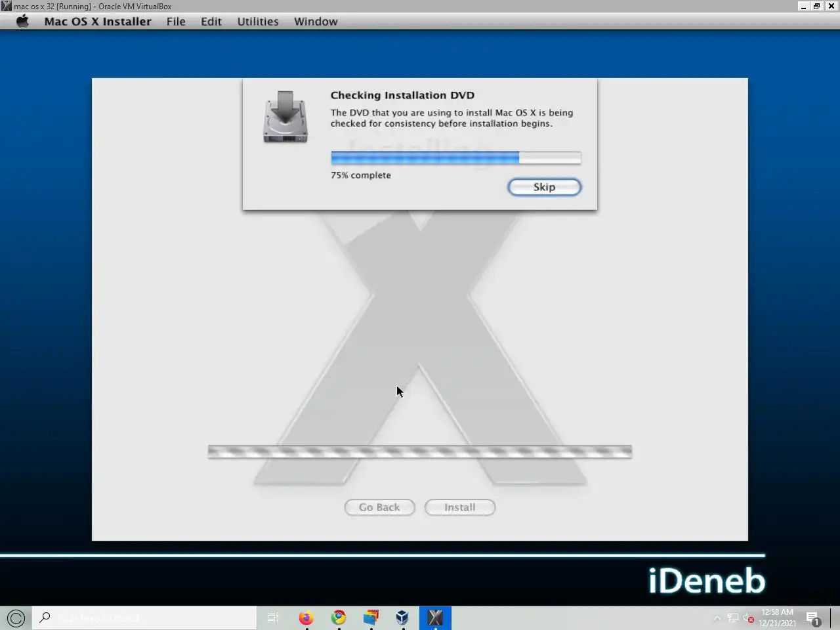Click the VirtualBox window title icon
The image size is (840, 630).
[x=6, y=6]
